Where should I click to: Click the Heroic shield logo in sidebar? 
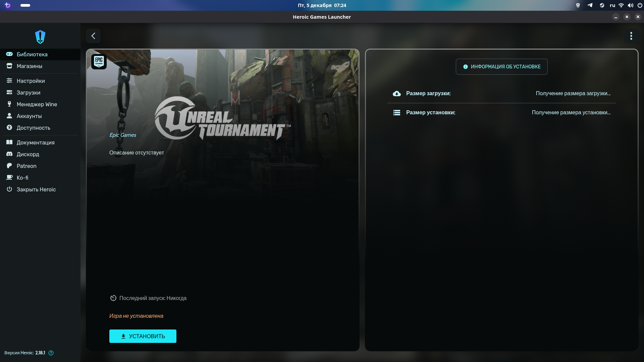(40, 37)
